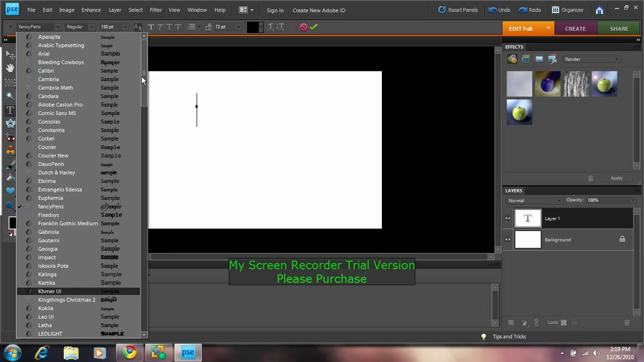Viewport: 644px width, 362px height.
Task: Click the create warped text icon
Action: [x=271, y=27]
